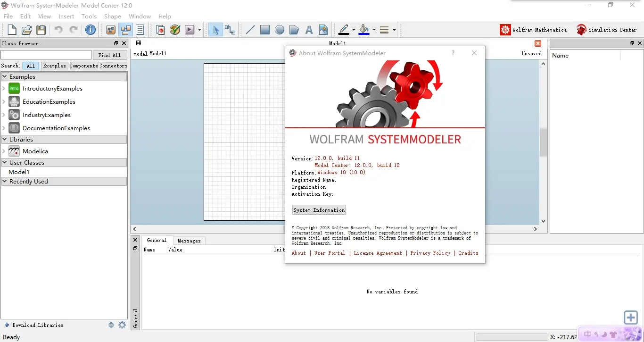Validate the class with the green checkmark icon

coord(175,30)
